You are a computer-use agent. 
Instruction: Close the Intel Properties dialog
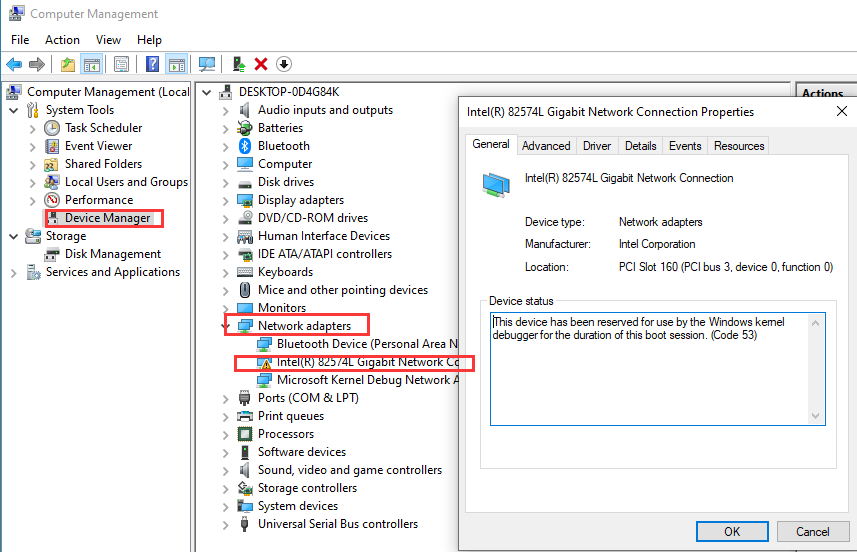click(x=842, y=111)
